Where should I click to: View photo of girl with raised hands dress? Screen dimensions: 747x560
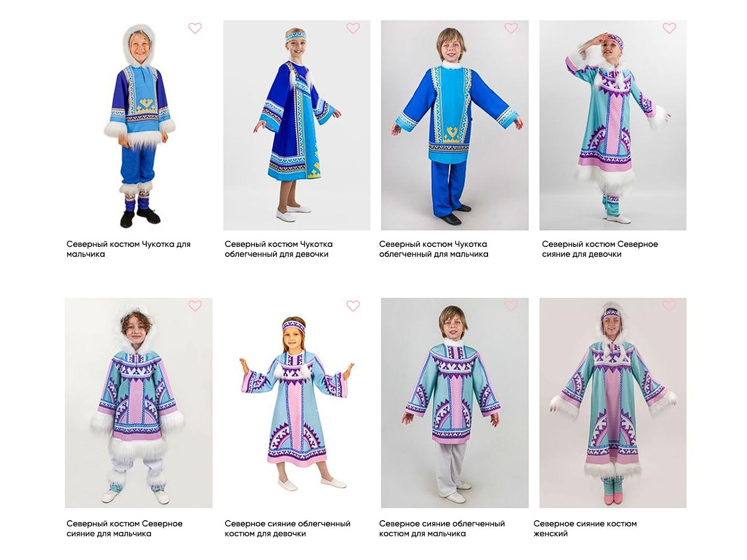297,403
